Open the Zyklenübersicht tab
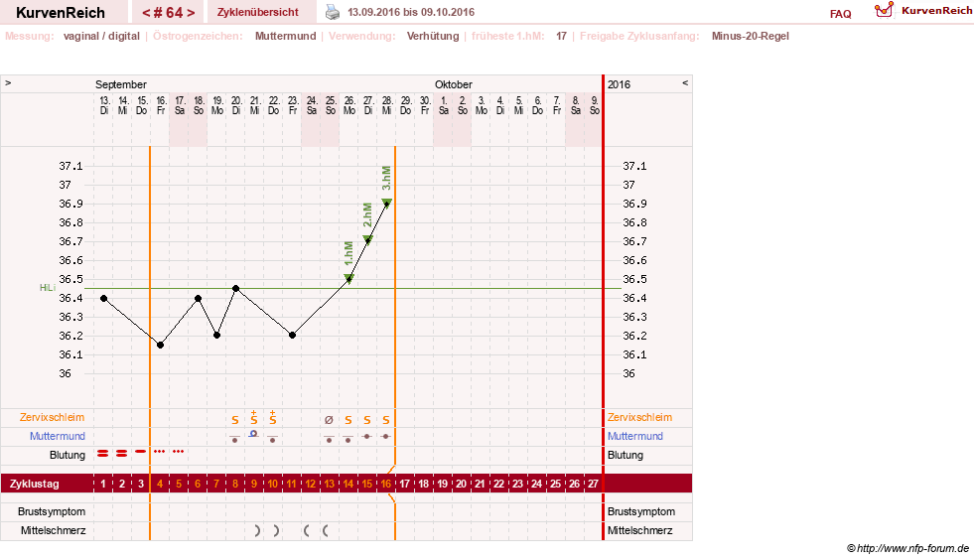Viewport: 974px width, 560px height. tap(258, 12)
